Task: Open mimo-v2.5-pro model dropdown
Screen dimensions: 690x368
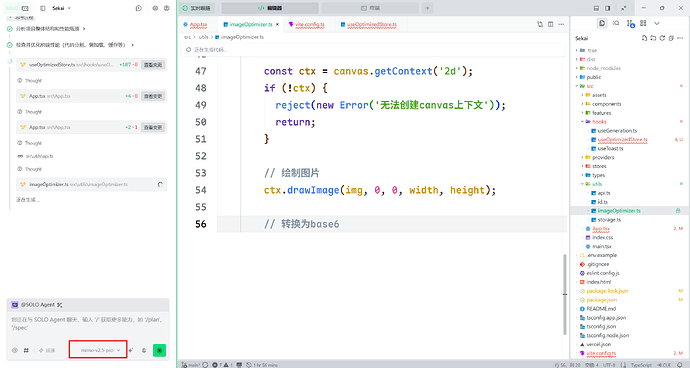Action: 100,350
